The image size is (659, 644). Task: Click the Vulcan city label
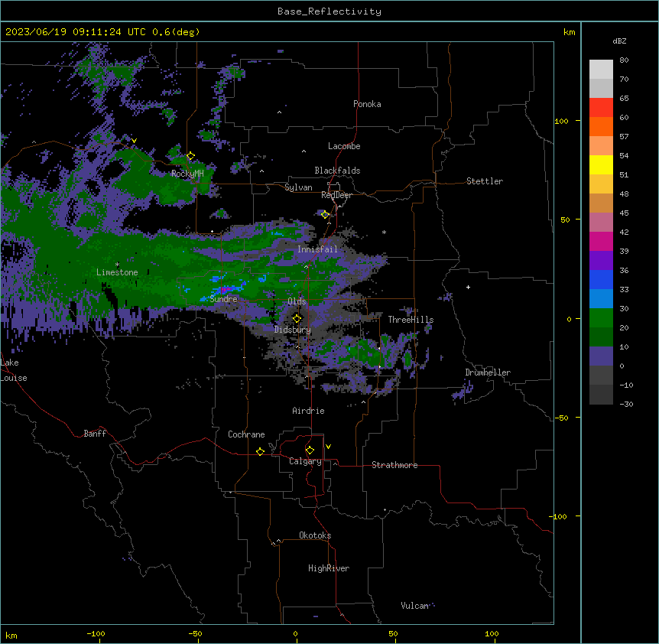point(414,606)
